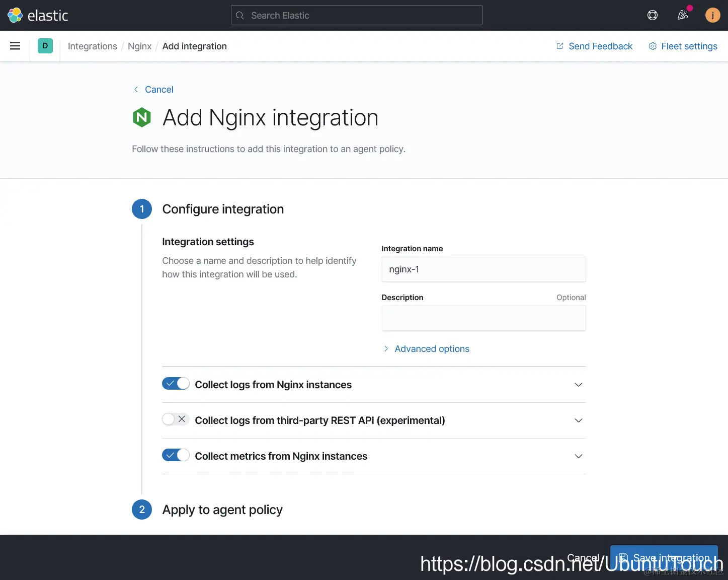Focus the Search Elastic field
728x580 pixels.
(x=356, y=15)
